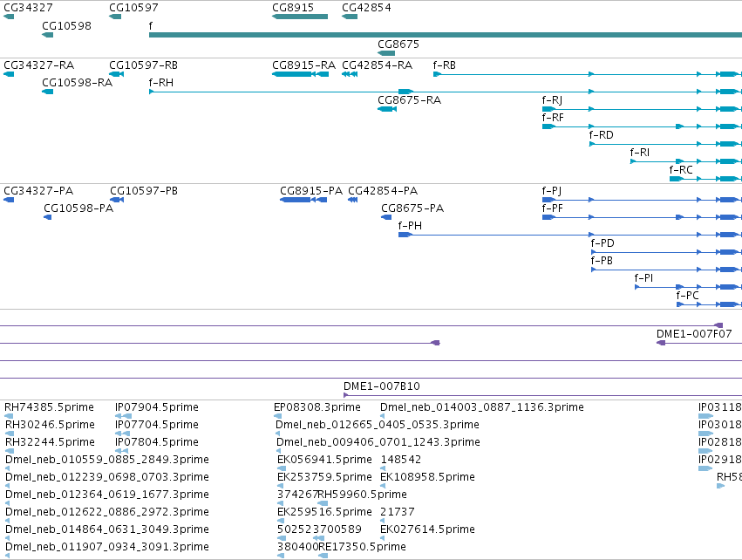
Task: Click the CG42854 gene label
Action: (366, 8)
